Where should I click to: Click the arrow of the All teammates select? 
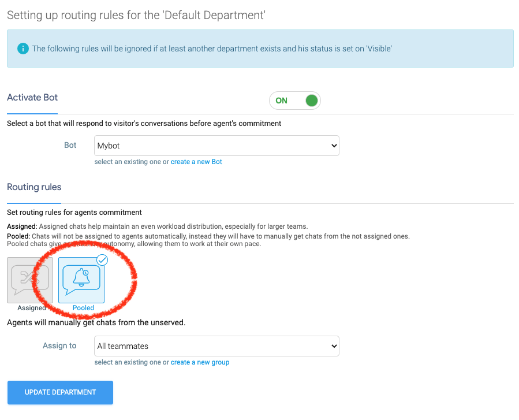334,346
